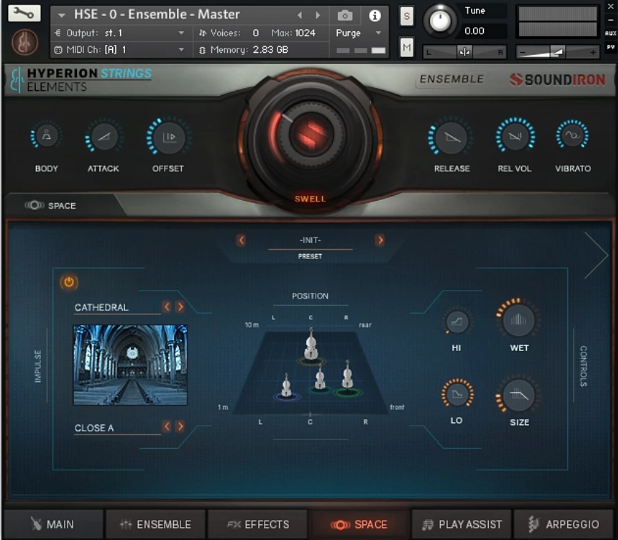The image size is (618, 540).
Task: Click the Max voices value 1024
Action: 305,33
